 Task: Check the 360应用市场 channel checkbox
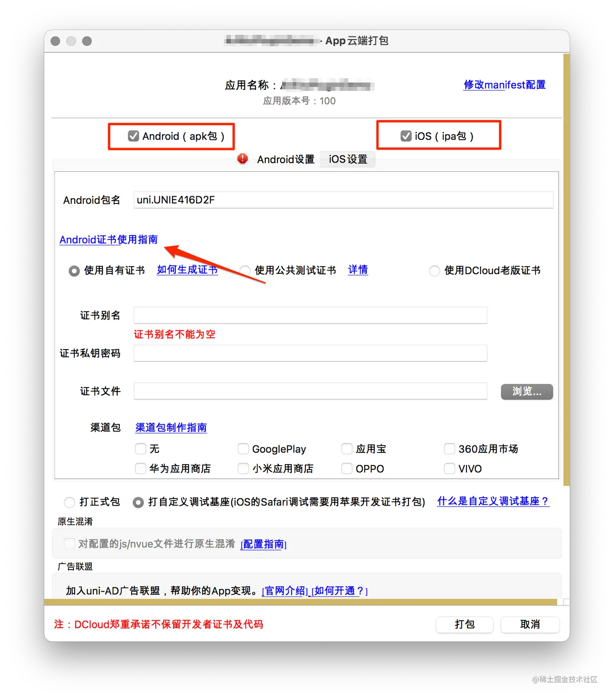(450, 449)
